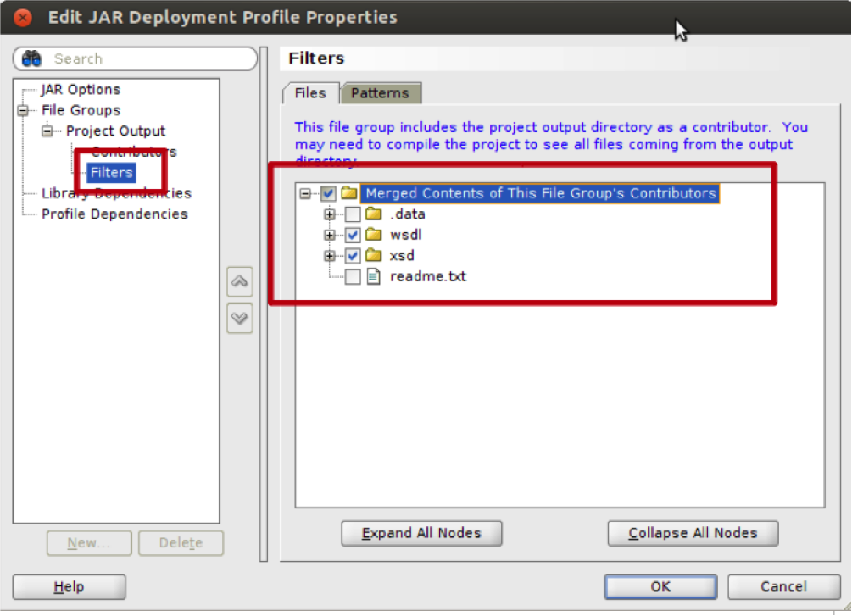Select File Groups in the tree

(81, 110)
